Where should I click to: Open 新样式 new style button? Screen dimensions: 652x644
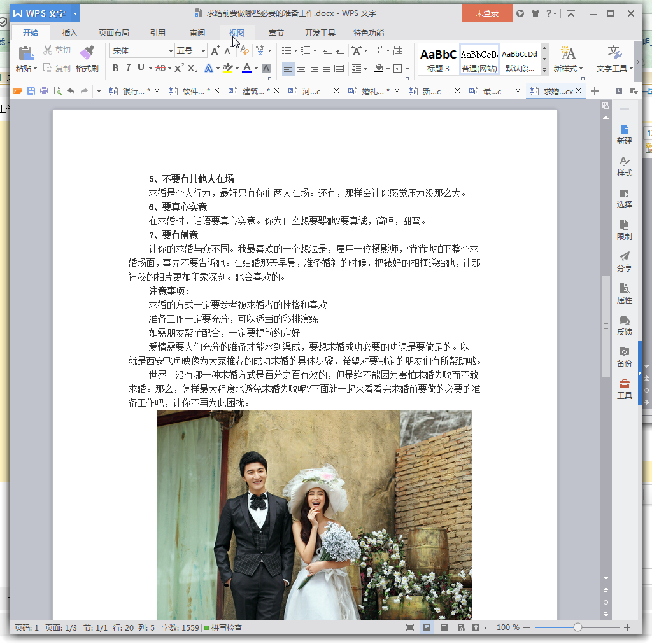point(568,59)
